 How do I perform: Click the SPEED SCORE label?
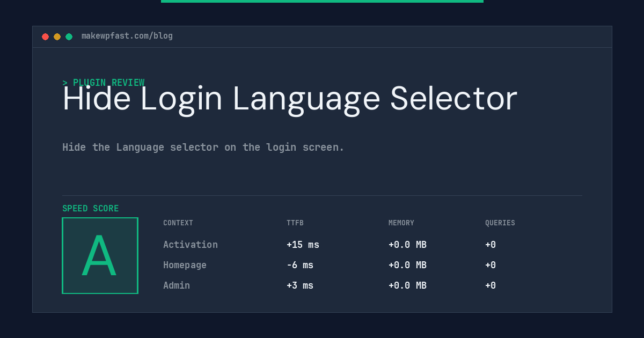coord(91,209)
